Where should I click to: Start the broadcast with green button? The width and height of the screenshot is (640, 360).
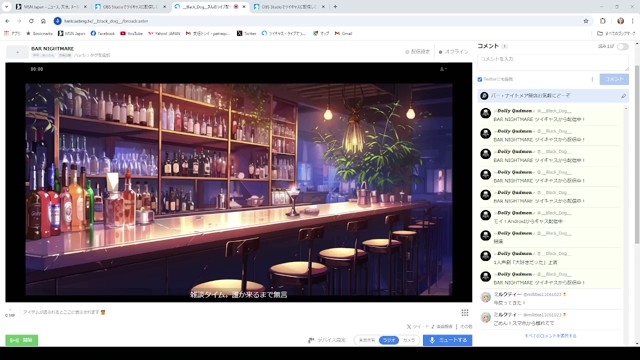pos(22,340)
